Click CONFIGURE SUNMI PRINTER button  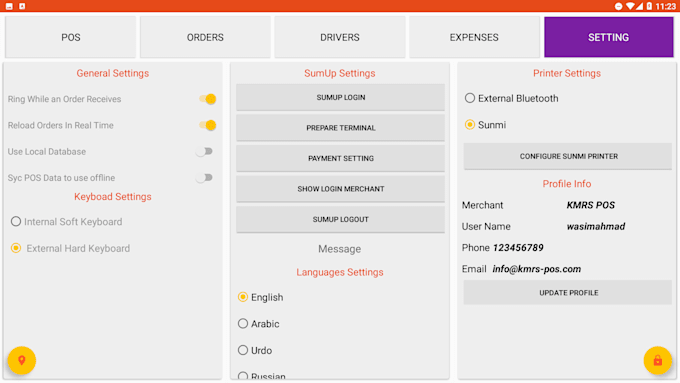coord(568,156)
